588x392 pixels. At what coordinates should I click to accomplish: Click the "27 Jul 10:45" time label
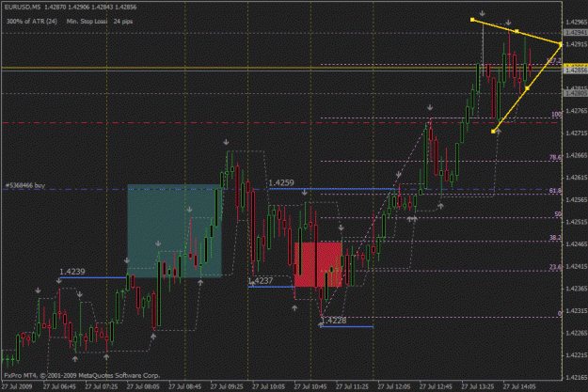310,386
